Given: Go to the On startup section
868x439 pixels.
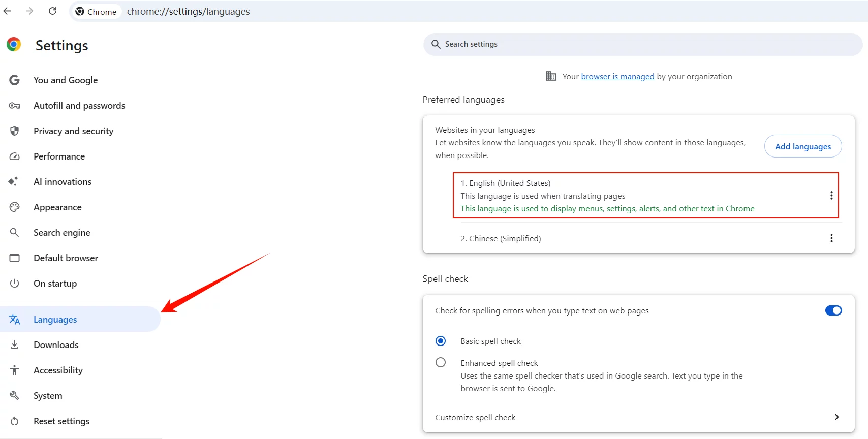Looking at the screenshot, I should click(x=55, y=284).
